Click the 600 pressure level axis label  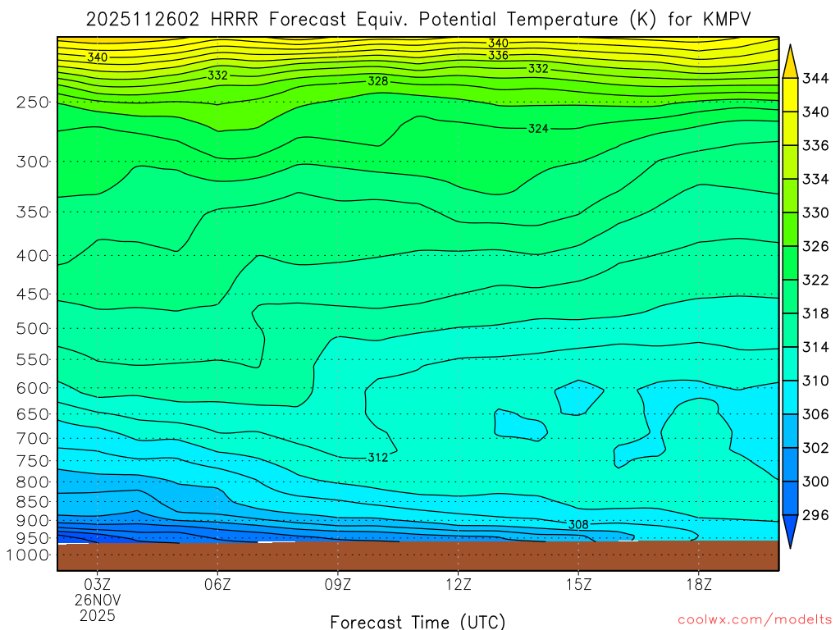tap(33, 388)
